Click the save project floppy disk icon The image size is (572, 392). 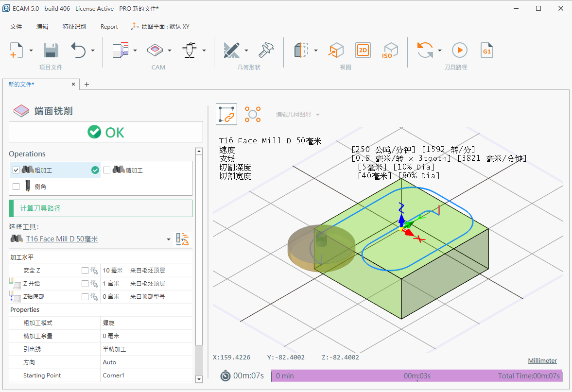(51, 50)
